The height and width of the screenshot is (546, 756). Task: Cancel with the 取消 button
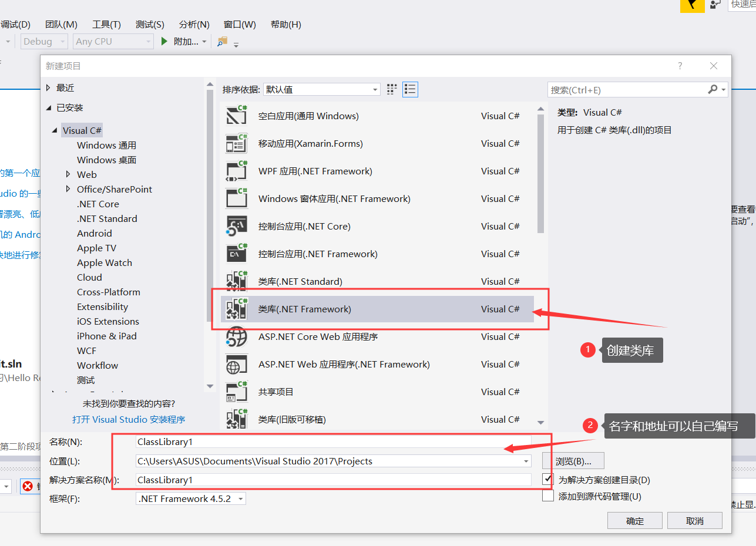pyautogui.click(x=694, y=521)
